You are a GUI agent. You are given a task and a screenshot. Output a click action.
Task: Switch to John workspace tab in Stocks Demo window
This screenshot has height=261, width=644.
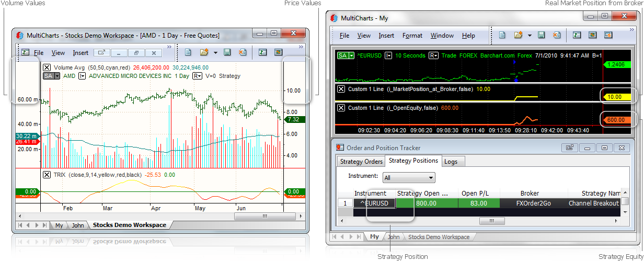coord(77,225)
